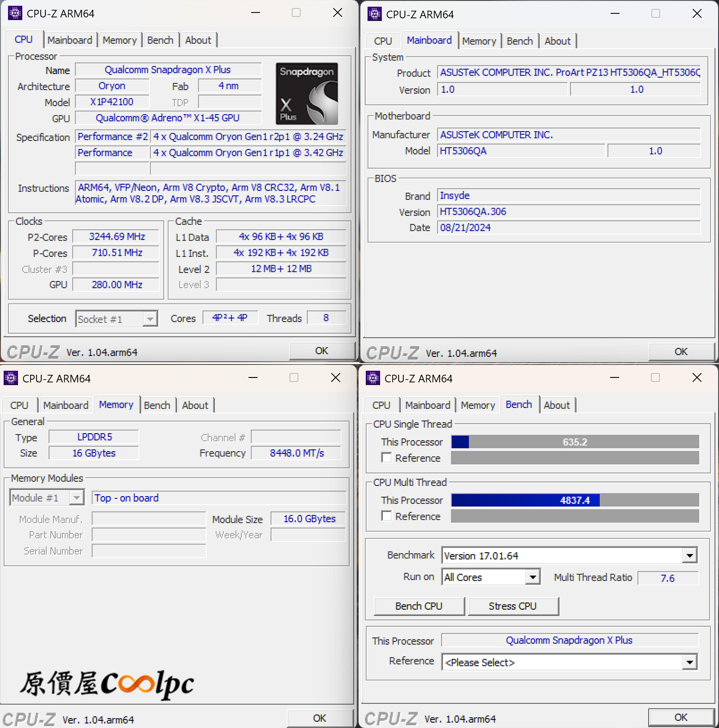Switch to Memory tab in the CPU window
719x728 pixels.
pos(120,40)
